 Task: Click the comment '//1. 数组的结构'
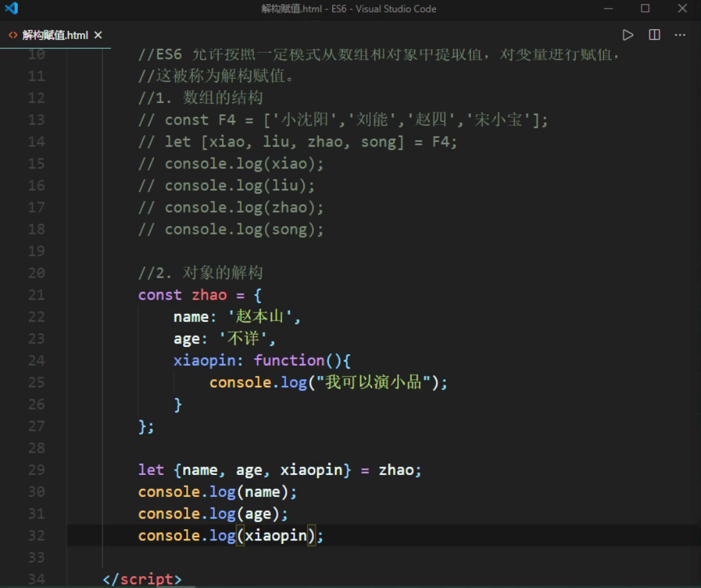click(x=200, y=98)
